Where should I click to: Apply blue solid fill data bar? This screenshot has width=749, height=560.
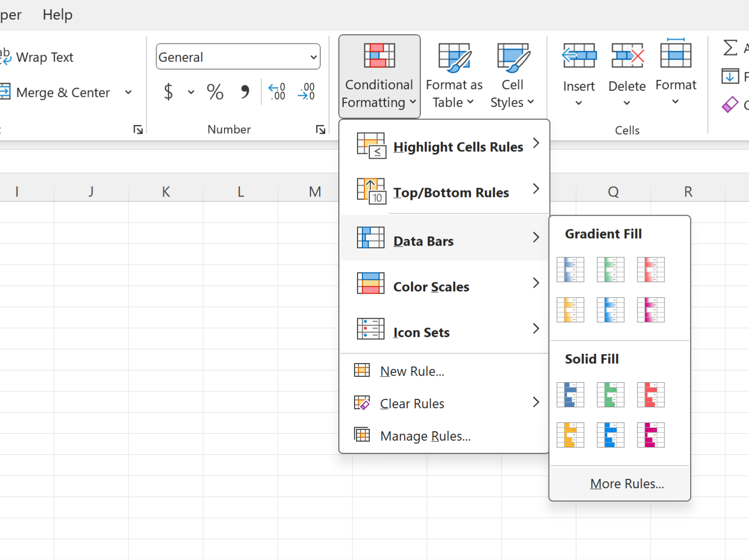coord(570,395)
